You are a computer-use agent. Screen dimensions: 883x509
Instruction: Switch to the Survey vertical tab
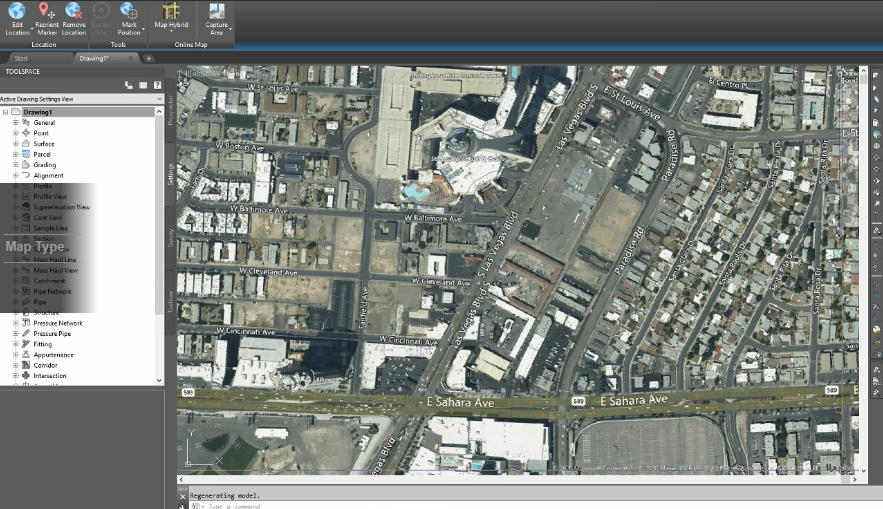click(171, 238)
